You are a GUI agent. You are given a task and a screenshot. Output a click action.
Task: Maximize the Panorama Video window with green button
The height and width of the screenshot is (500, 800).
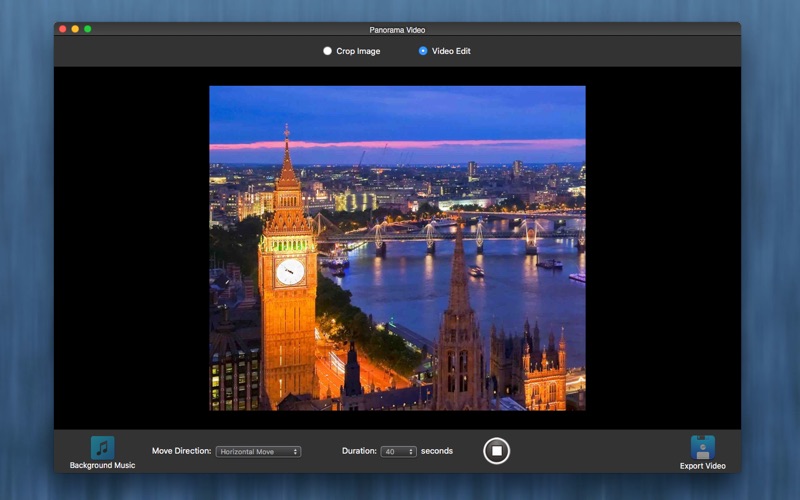88,29
